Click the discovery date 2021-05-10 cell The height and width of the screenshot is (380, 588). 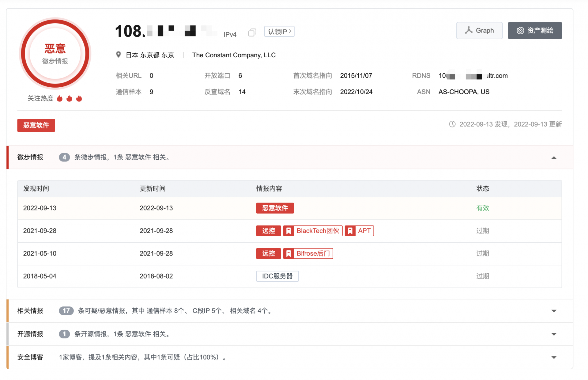point(40,253)
